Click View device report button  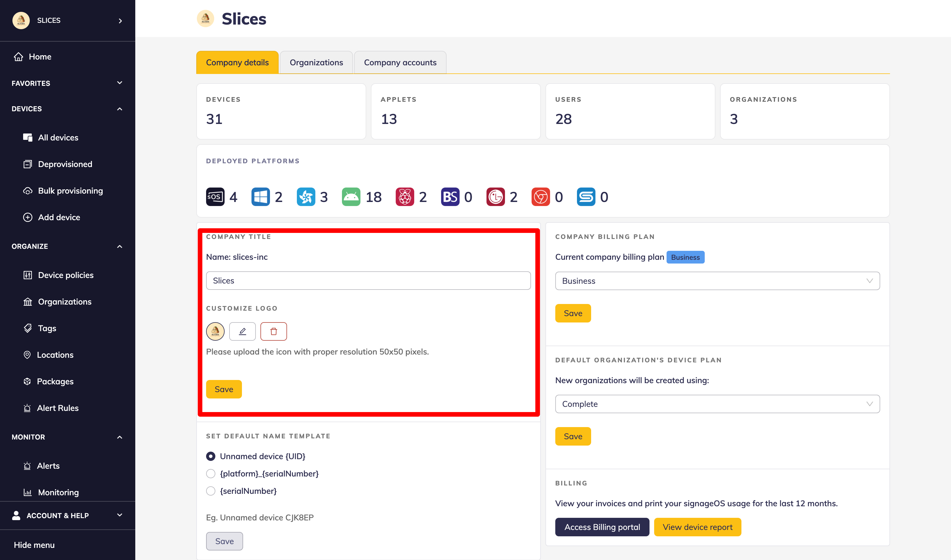tap(697, 527)
